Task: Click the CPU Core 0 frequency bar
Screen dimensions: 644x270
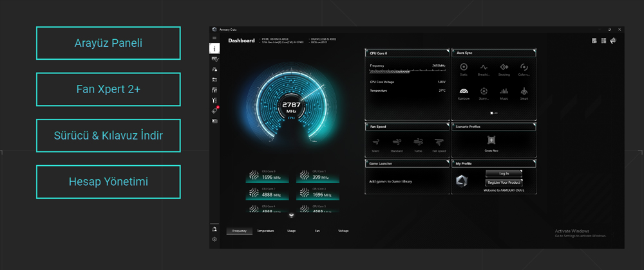Action: pos(407,71)
